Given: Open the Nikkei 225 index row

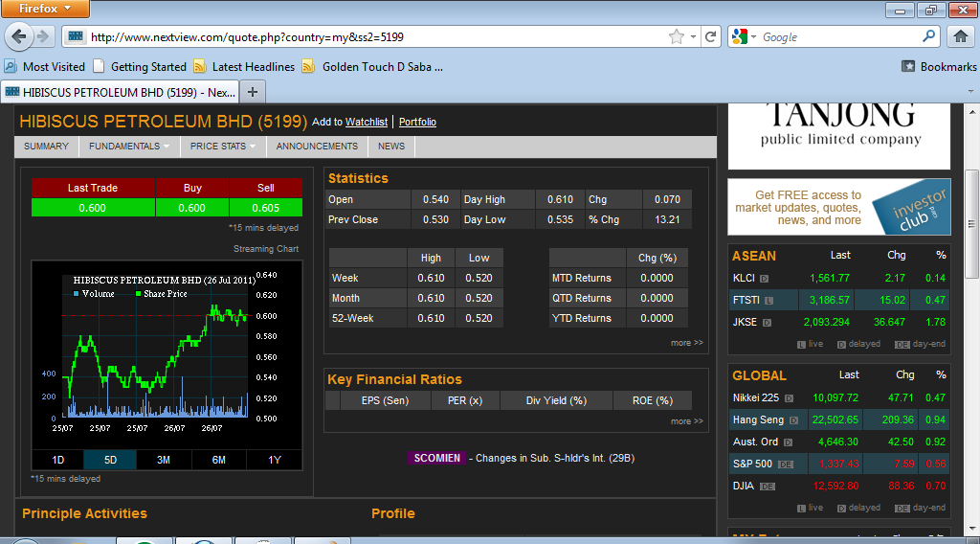Looking at the screenshot, I should point(838,397).
